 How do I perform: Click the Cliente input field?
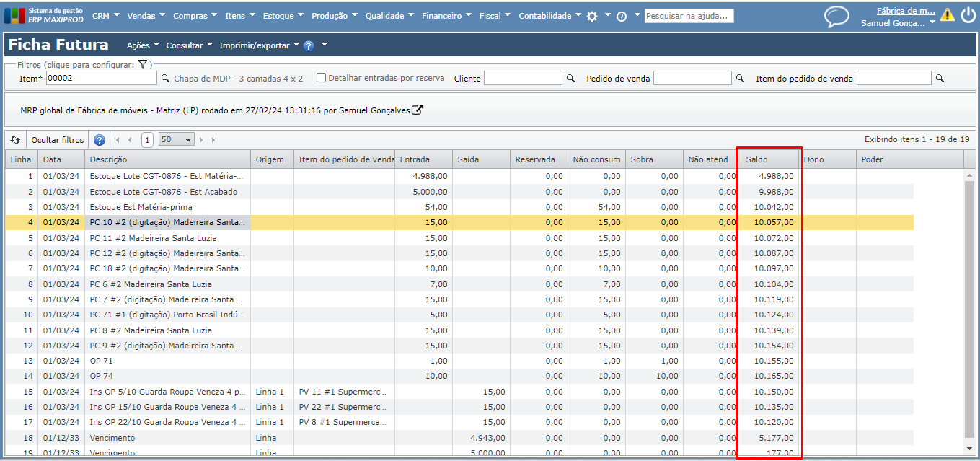[523, 78]
